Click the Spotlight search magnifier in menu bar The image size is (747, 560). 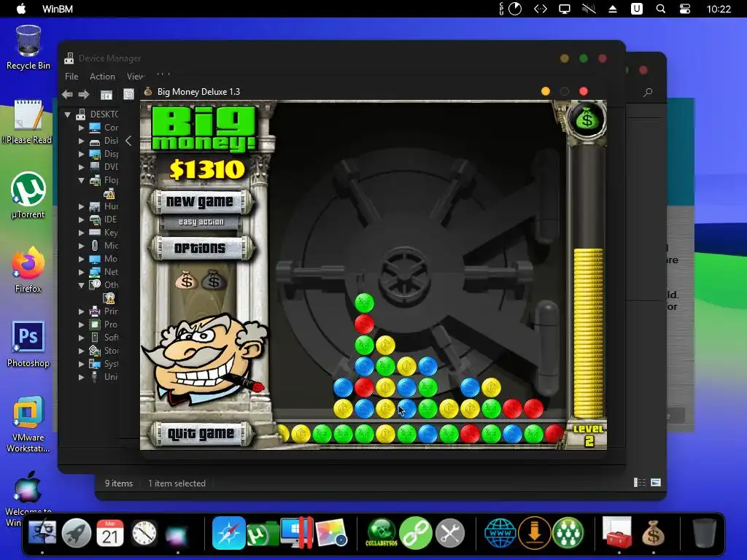tap(660, 9)
